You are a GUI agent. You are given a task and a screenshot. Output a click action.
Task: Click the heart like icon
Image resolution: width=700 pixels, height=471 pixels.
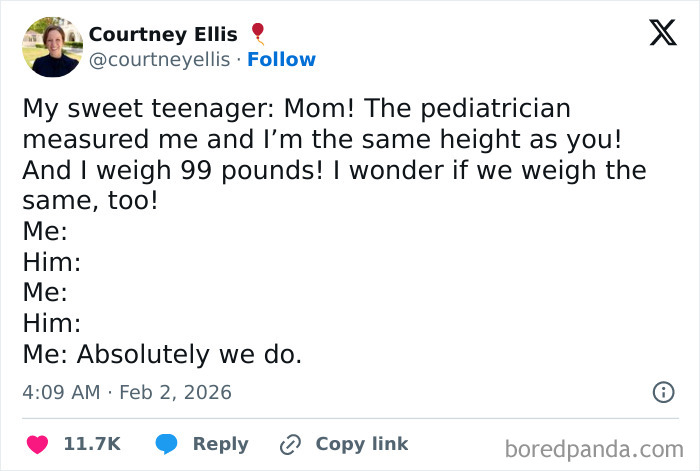38,444
